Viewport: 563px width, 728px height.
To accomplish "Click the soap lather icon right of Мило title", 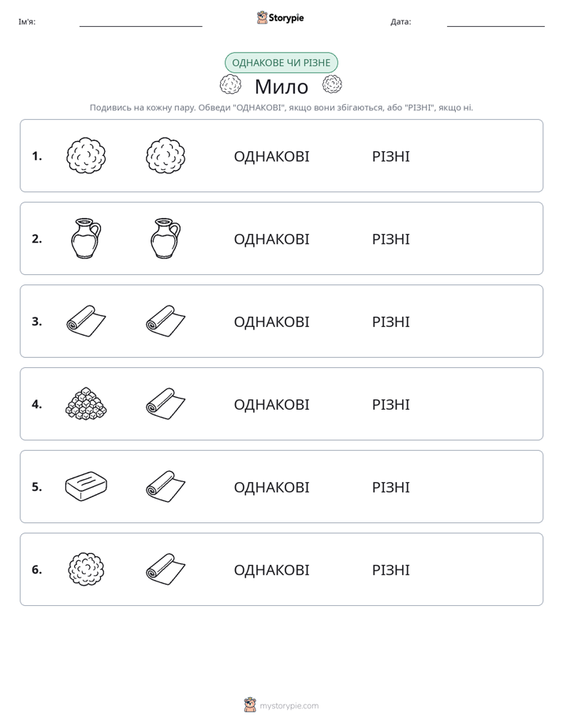I will (332, 84).
